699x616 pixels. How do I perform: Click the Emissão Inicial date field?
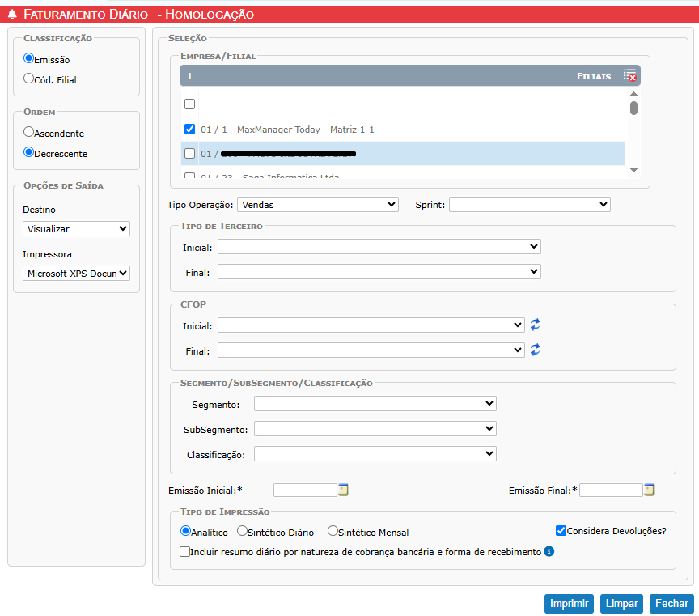point(304,490)
